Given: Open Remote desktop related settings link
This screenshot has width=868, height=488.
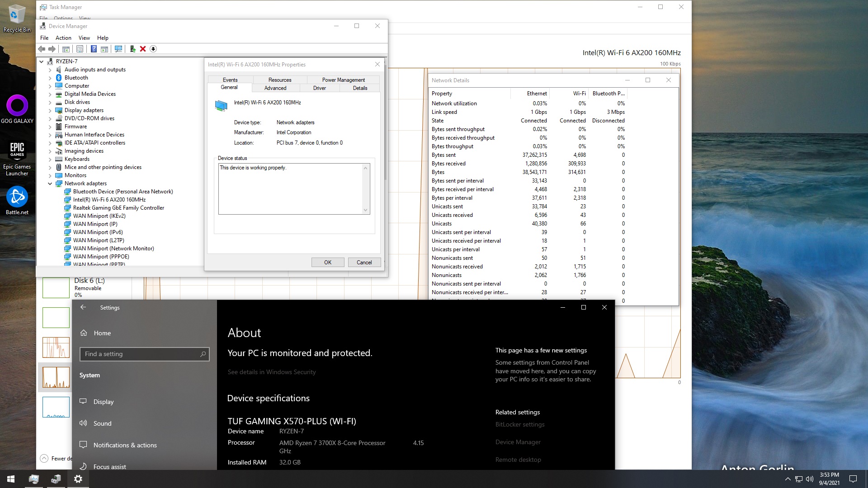Looking at the screenshot, I should [x=518, y=460].
